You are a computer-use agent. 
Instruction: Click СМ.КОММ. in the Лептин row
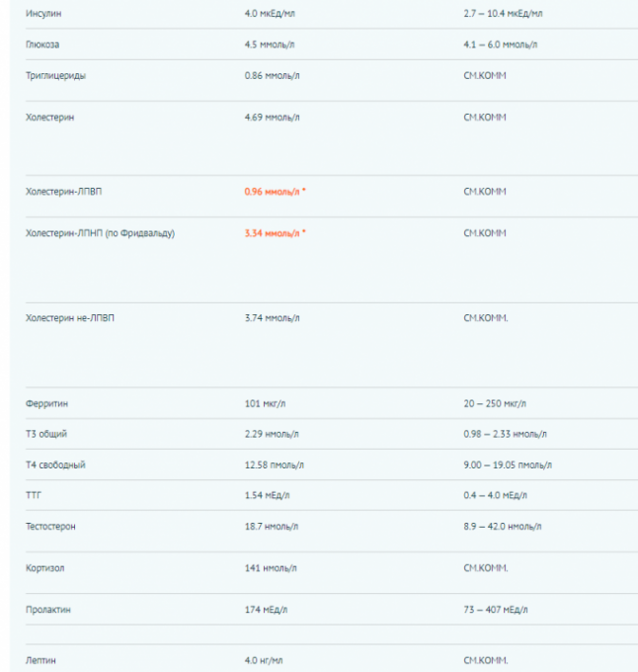485,659
